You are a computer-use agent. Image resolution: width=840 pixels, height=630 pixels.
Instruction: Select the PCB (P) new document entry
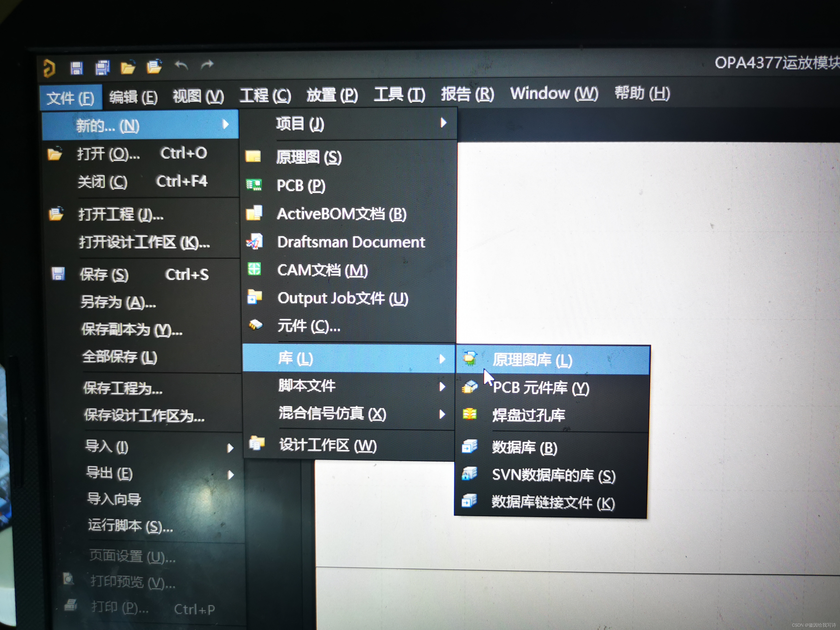[301, 186]
